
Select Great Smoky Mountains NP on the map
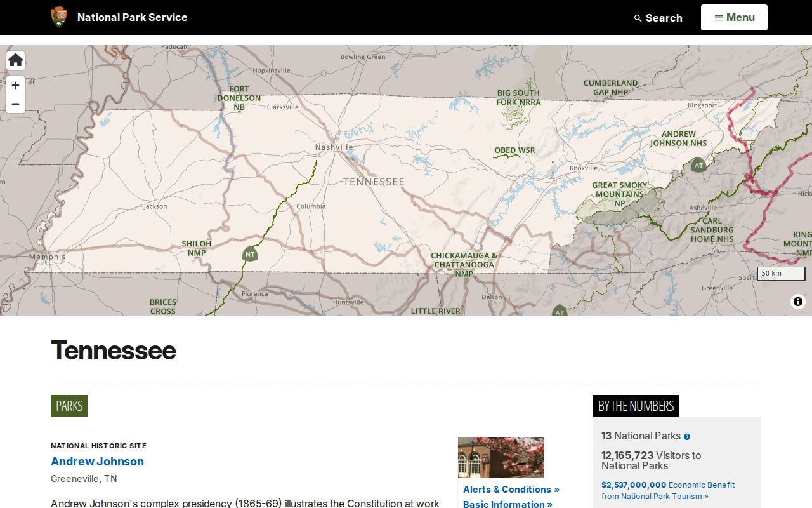pyautogui.click(x=620, y=194)
